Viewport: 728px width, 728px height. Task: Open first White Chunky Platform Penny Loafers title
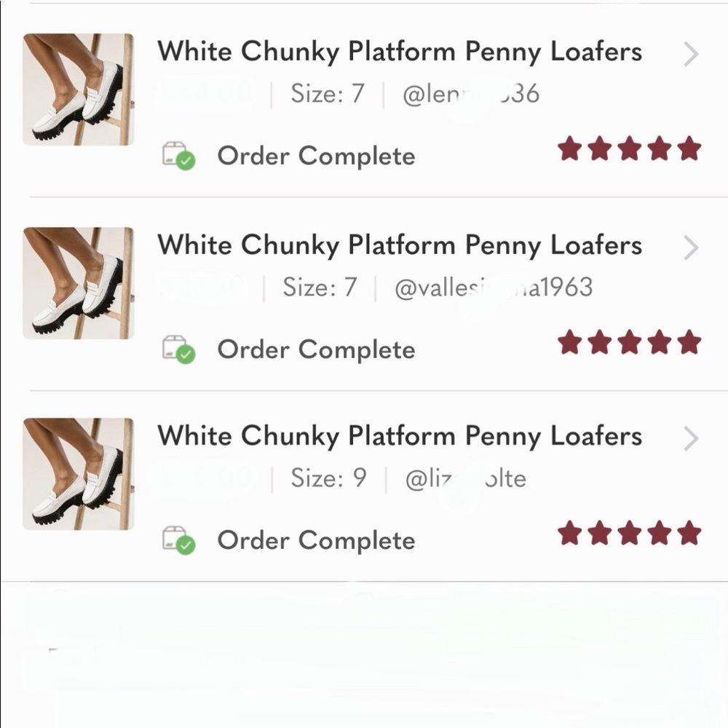click(x=400, y=52)
